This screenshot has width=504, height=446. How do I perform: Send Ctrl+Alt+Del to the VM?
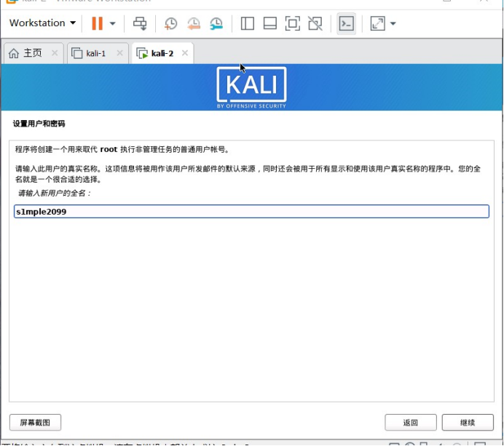[140, 23]
